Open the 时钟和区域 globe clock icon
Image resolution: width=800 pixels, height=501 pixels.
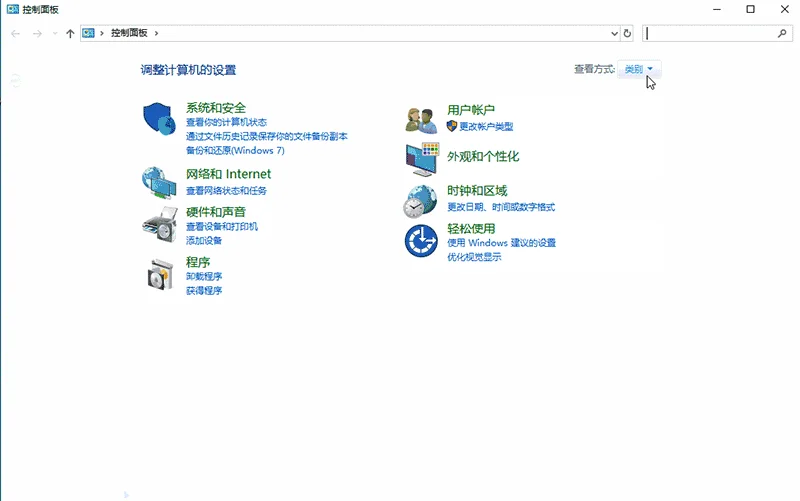[420, 201]
